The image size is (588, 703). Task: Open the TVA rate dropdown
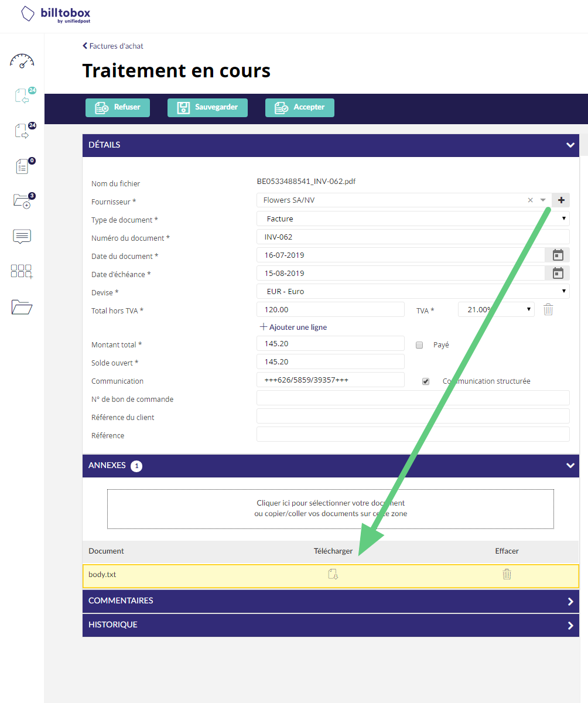496,309
